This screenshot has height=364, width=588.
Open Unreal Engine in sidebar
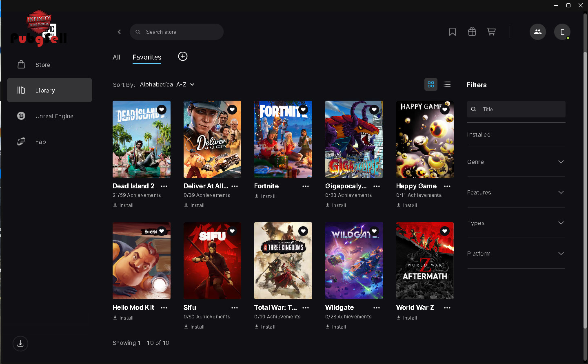(x=54, y=116)
